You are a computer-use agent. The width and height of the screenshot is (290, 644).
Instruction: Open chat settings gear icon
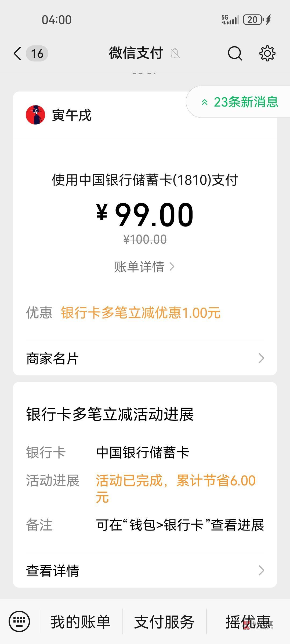pyautogui.click(x=267, y=53)
